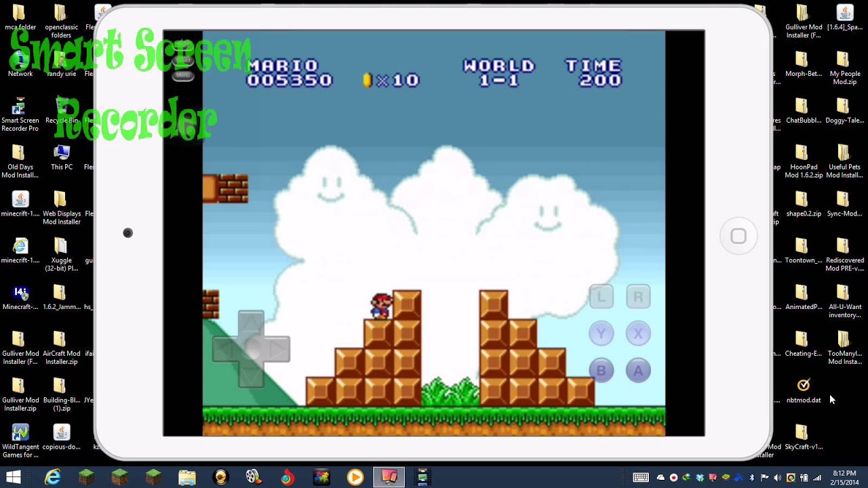Click the network signal tray icon
Screen dimensions: 868x488
click(x=817, y=478)
